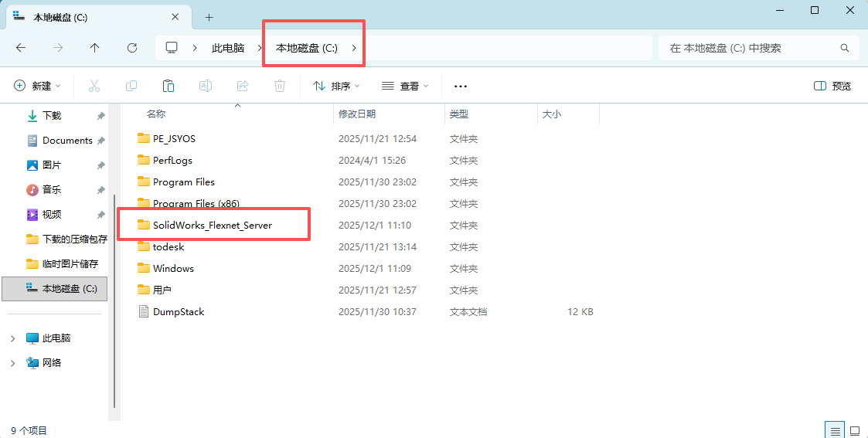This screenshot has width=868, height=438.
Task: Click the Copy icon in toolbar
Action: 131,86
